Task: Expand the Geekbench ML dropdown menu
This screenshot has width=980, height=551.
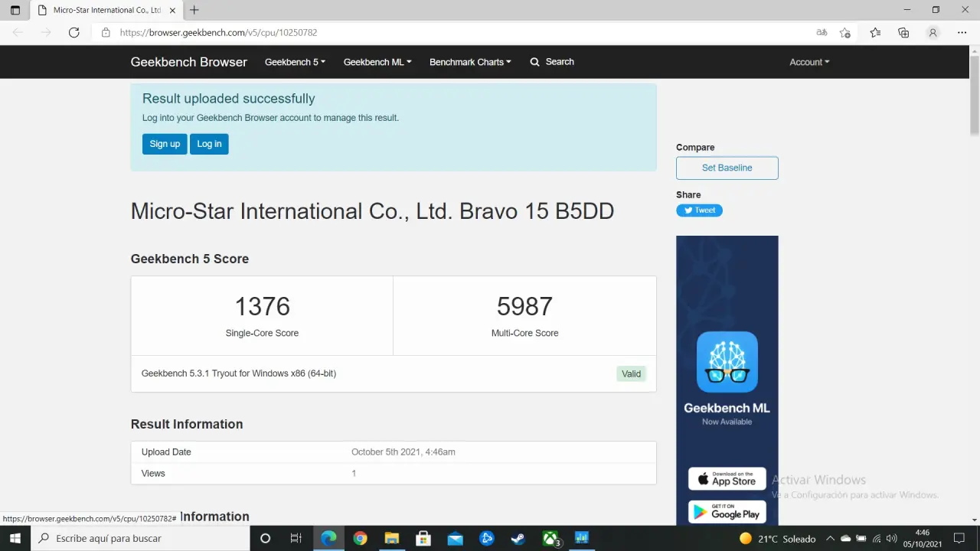Action: click(x=377, y=62)
